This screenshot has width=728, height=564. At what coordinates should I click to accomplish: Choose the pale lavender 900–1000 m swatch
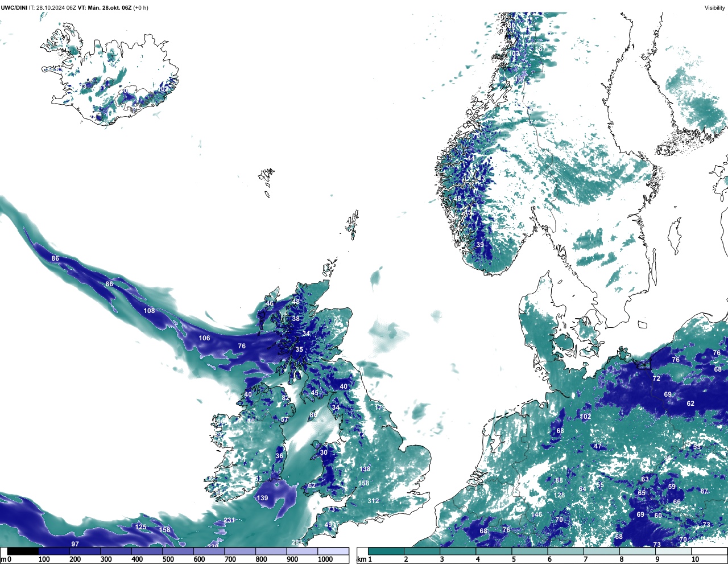(x=302, y=551)
